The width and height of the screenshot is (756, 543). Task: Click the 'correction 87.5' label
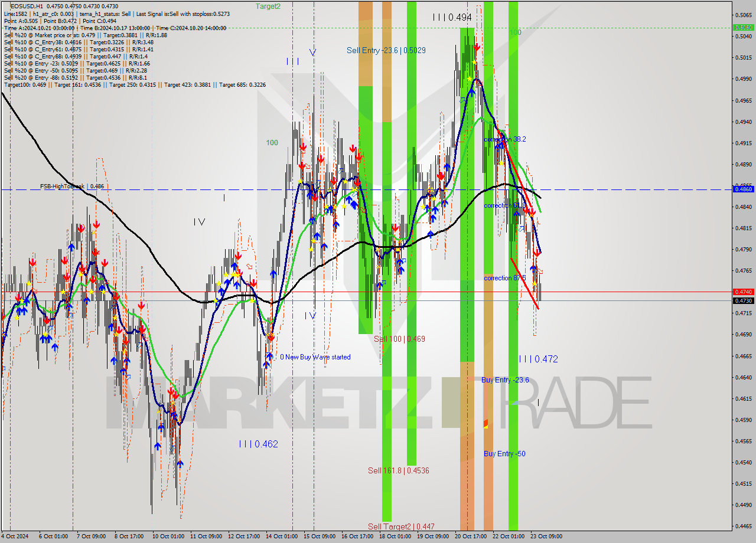point(505,277)
